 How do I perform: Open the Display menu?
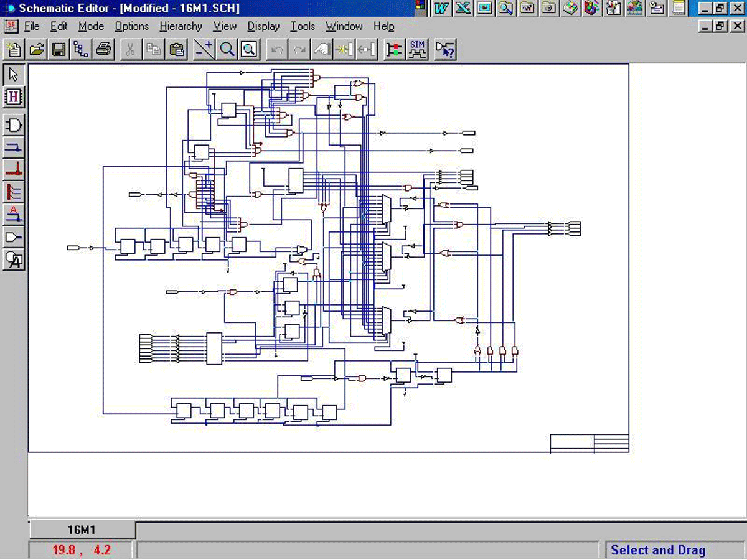click(x=264, y=26)
